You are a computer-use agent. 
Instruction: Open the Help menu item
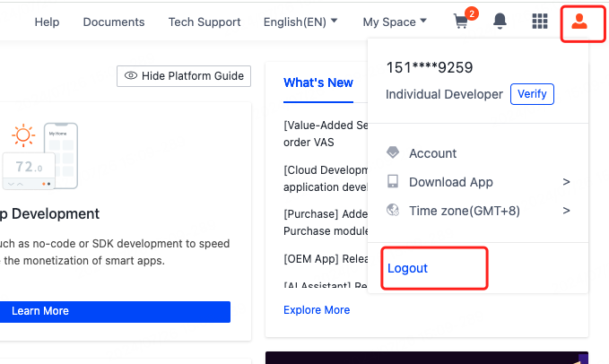pyautogui.click(x=47, y=22)
